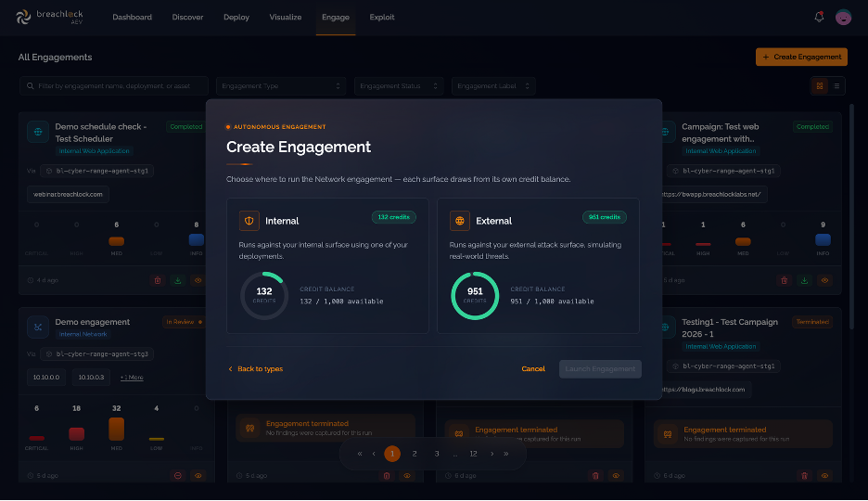Open the Deploy tab
The height and width of the screenshot is (501, 868).
(x=236, y=17)
